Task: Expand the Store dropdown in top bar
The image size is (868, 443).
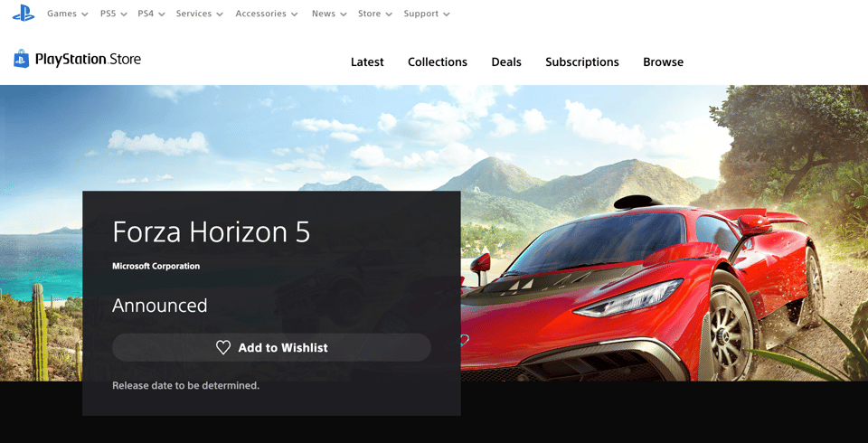Action: (x=375, y=14)
